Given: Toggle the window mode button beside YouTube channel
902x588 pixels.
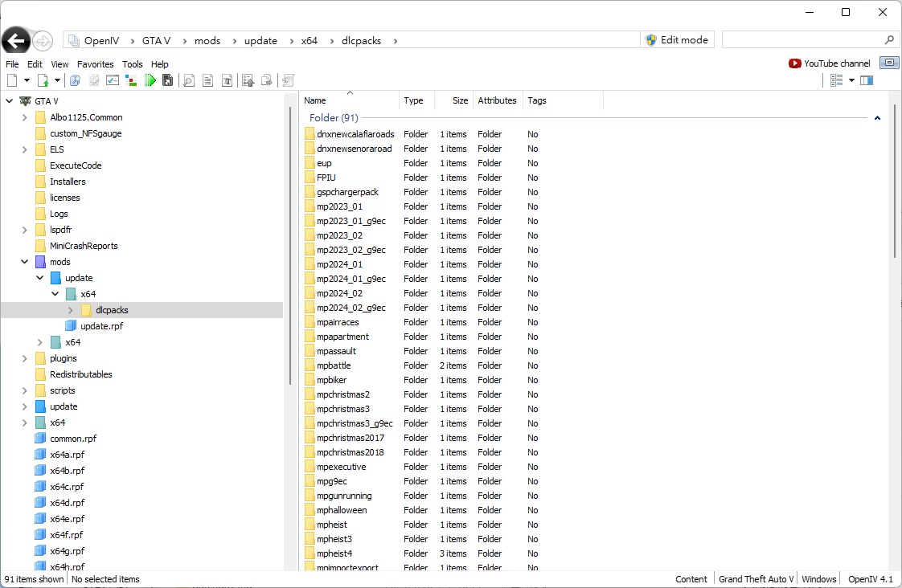Looking at the screenshot, I should point(889,63).
